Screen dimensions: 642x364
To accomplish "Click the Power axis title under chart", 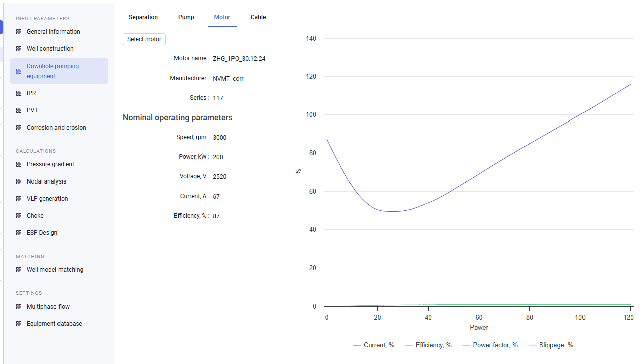I will [479, 328].
